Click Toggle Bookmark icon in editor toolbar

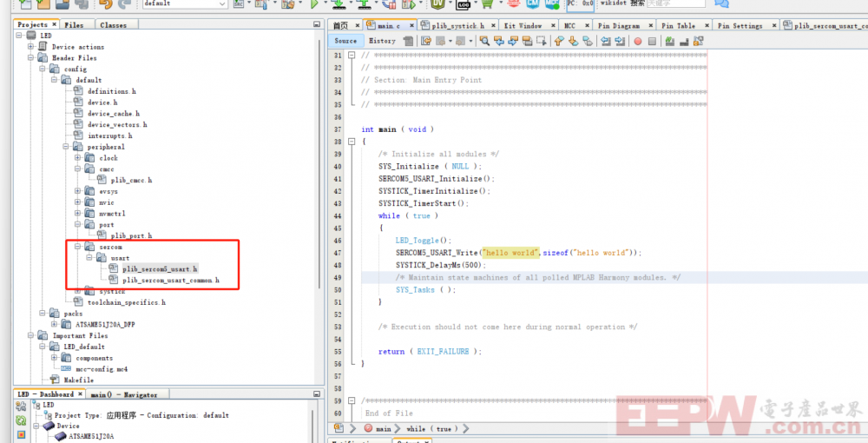(588, 41)
